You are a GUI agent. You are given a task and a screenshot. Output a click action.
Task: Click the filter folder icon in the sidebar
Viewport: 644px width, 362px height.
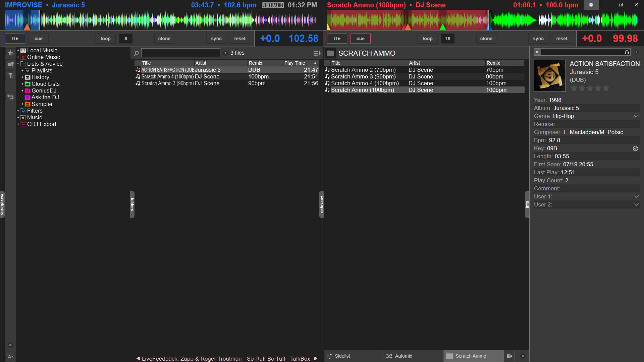pyautogui.click(x=10, y=75)
